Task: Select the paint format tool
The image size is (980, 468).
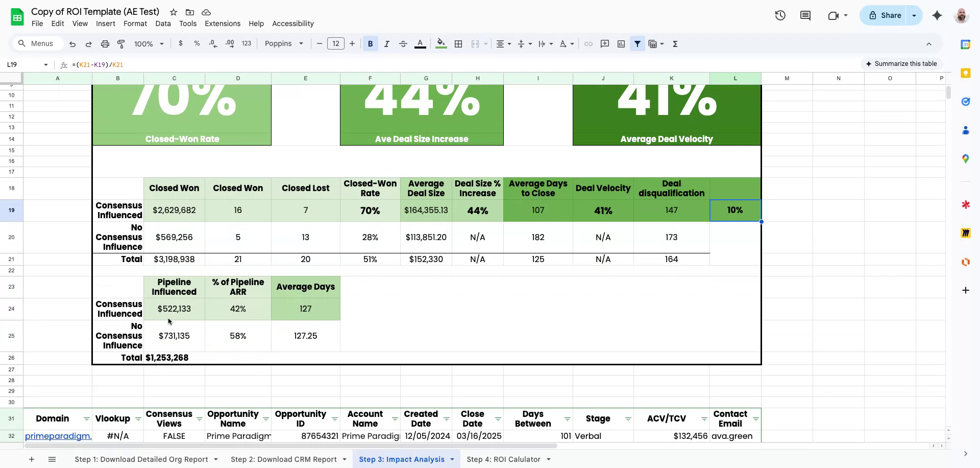Action: click(121, 44)
